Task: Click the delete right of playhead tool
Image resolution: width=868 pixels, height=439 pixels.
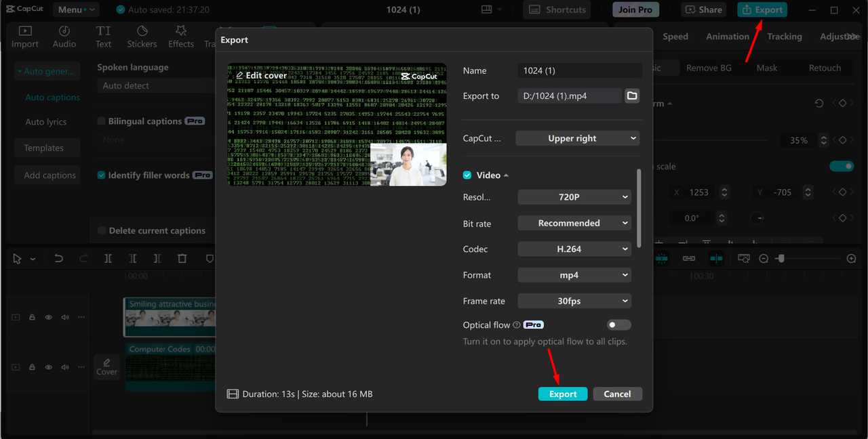Action: 157,259
